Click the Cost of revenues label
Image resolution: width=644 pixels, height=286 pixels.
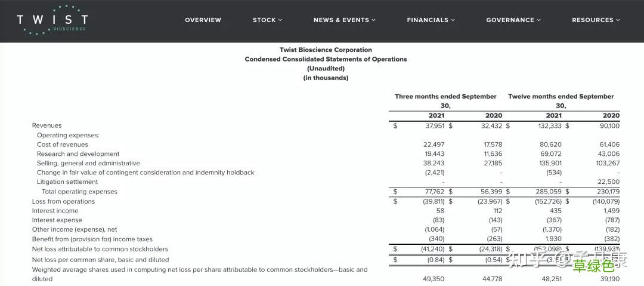[62, 144]
